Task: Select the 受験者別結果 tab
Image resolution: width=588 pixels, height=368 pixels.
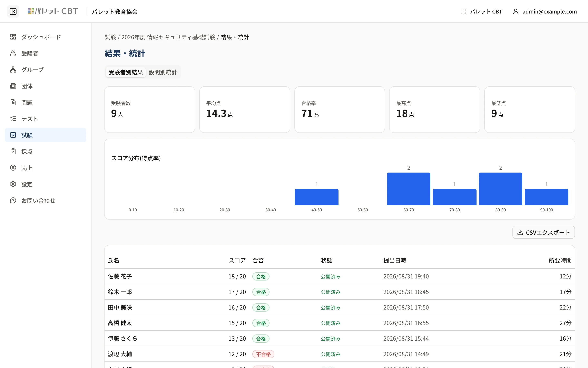Action: tap(126, 72)
